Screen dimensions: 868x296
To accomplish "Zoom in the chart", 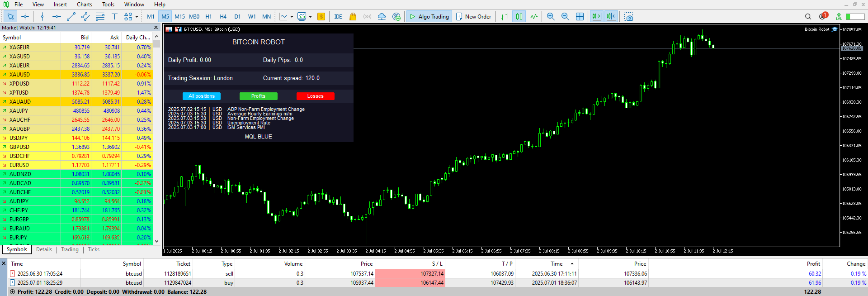I will pyautogui.click(x=551, y=17).
